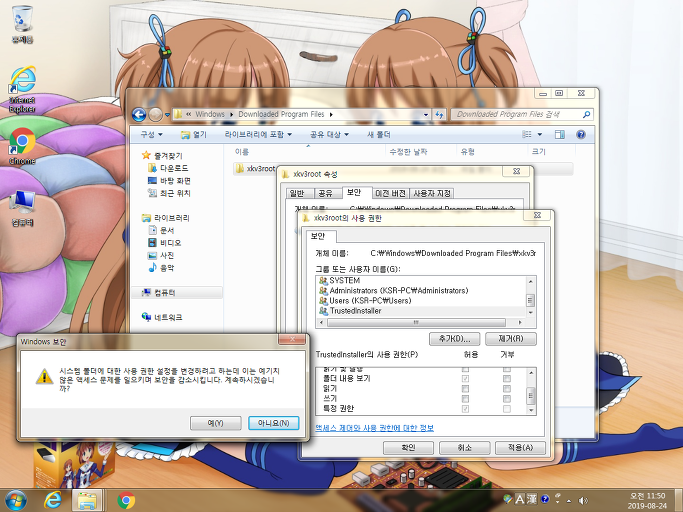Expand breadcrumb arrow after Downloaded Program Files

click(x=331, y=115)
